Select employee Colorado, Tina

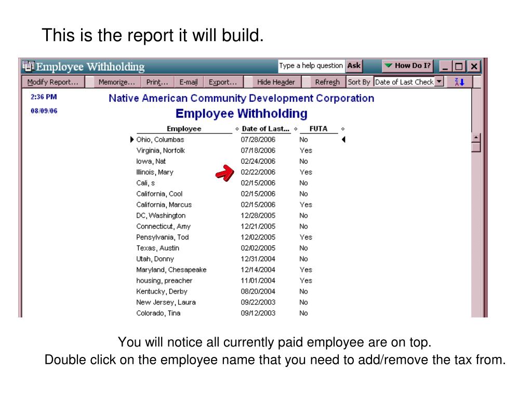pyautogui.click(x=158, y=313)
